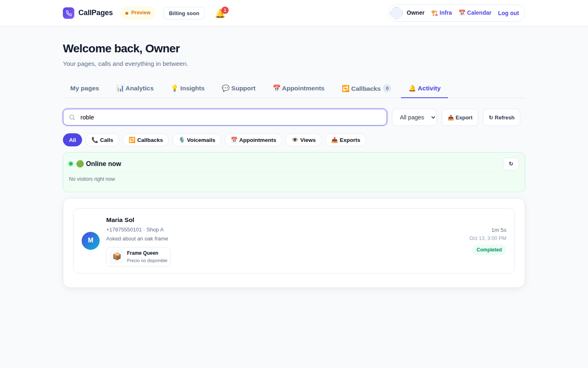Filter activity by Appointments chip
This screenshot has width=588, height=368.
click(253, 140)
